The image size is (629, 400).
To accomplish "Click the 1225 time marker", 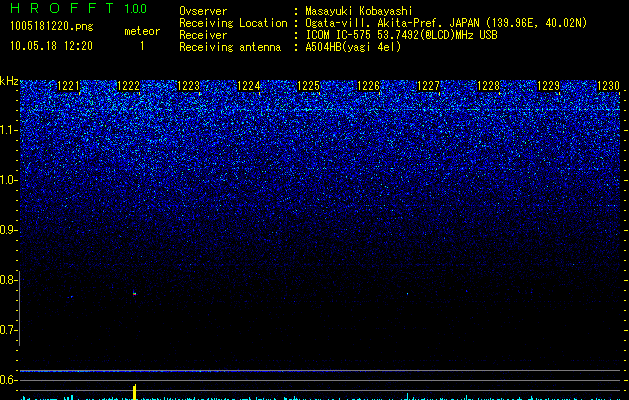I will (x=308, y=86).
